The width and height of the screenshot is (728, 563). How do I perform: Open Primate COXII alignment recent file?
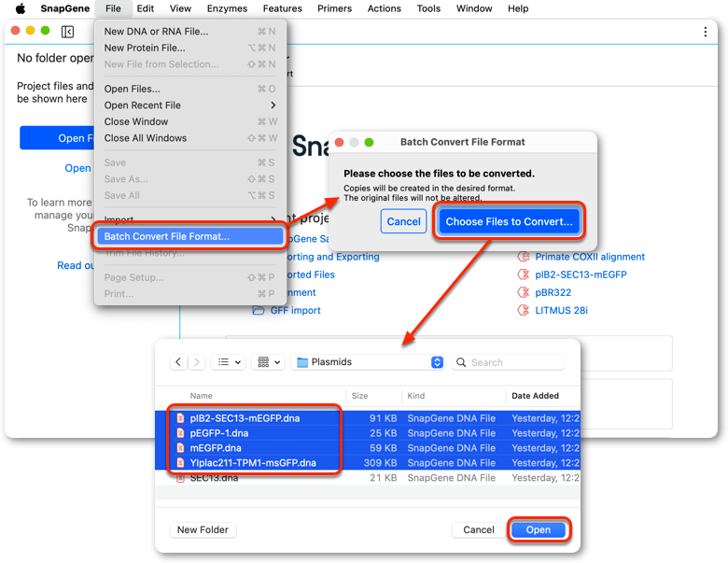(590, 257)
